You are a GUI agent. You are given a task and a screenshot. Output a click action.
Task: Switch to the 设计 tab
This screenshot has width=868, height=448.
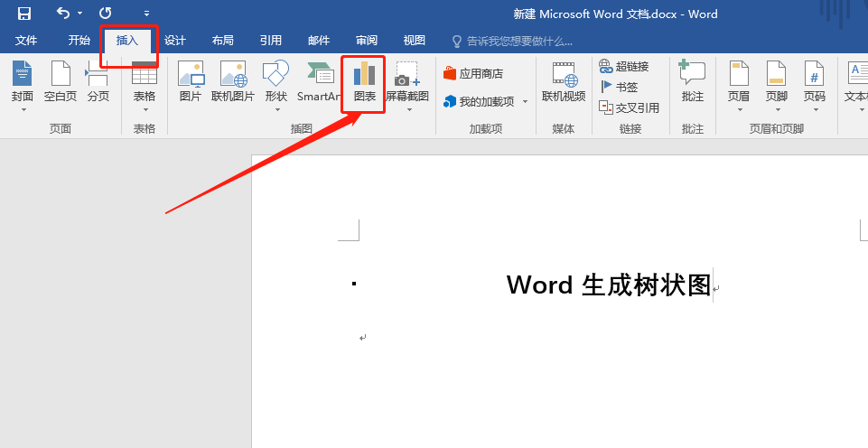174,41
